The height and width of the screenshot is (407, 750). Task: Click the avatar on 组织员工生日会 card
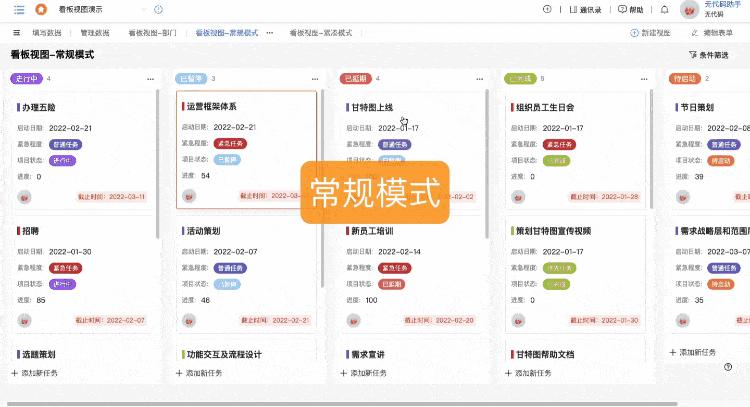518,197
